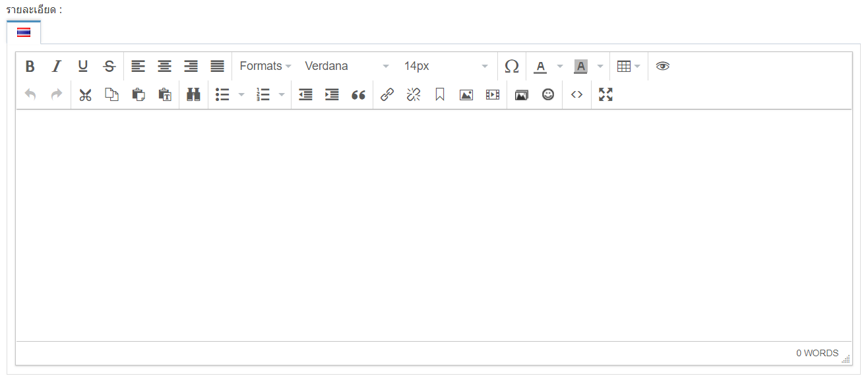This screenshot has width=868, height=378.
Task: Expand the background color picker arrow
Action: click(600, 66)
